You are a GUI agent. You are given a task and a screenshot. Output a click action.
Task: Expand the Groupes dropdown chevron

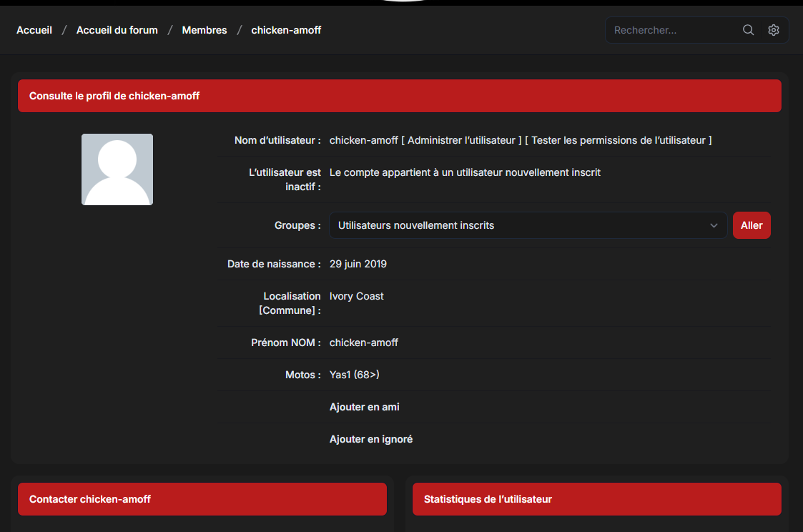coord(714,225)
